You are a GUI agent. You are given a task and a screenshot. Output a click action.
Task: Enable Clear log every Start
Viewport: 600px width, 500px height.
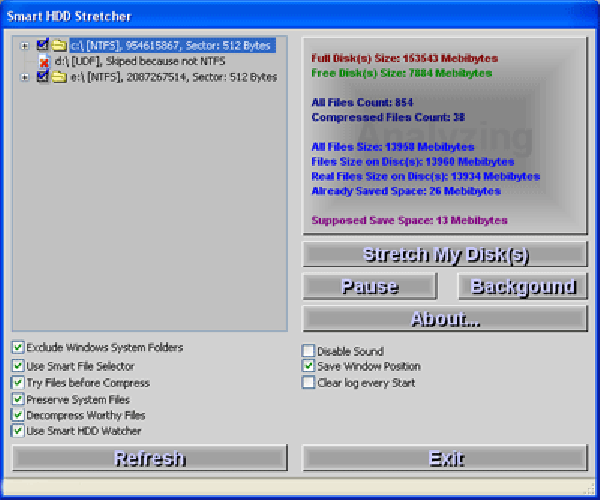[x=308, y=383]
